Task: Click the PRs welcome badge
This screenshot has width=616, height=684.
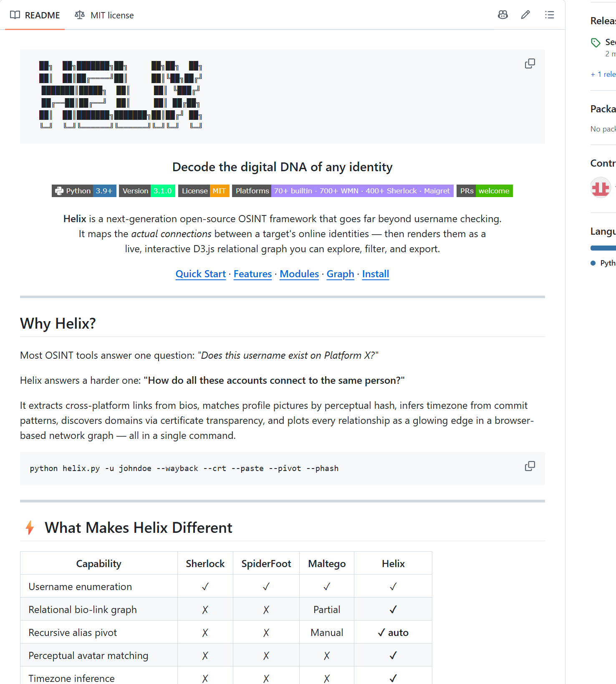Action: tap(485, 191)
